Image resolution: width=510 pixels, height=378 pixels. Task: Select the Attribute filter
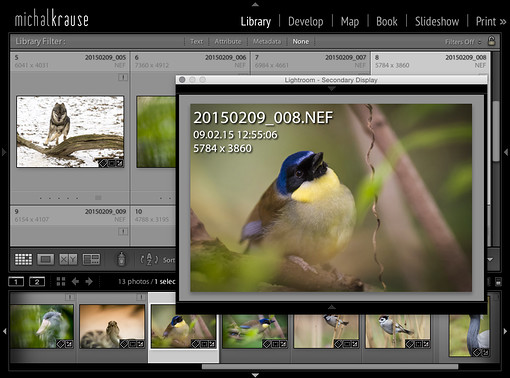(x=228, y=41)
